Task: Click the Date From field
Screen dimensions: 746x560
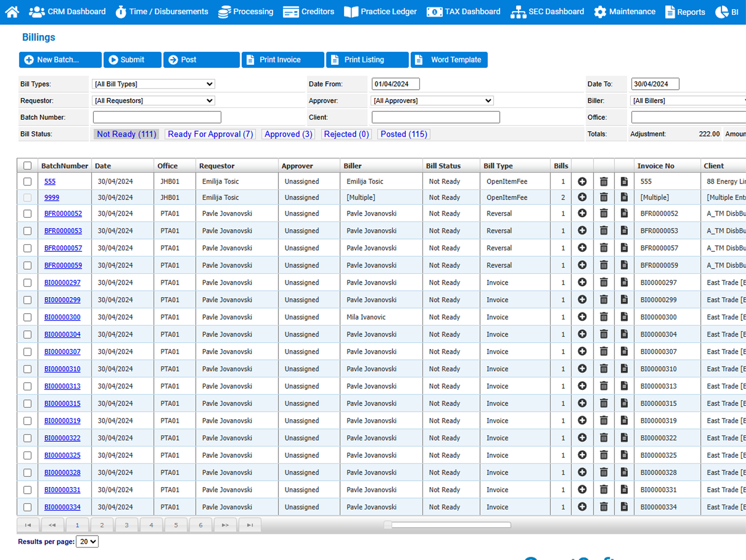Action: tap(396, 84)
